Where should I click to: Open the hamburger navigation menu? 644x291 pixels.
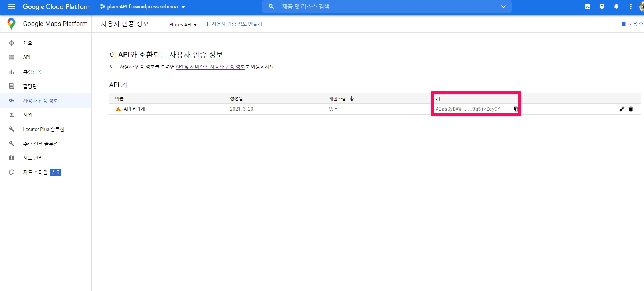pos(12,7)
